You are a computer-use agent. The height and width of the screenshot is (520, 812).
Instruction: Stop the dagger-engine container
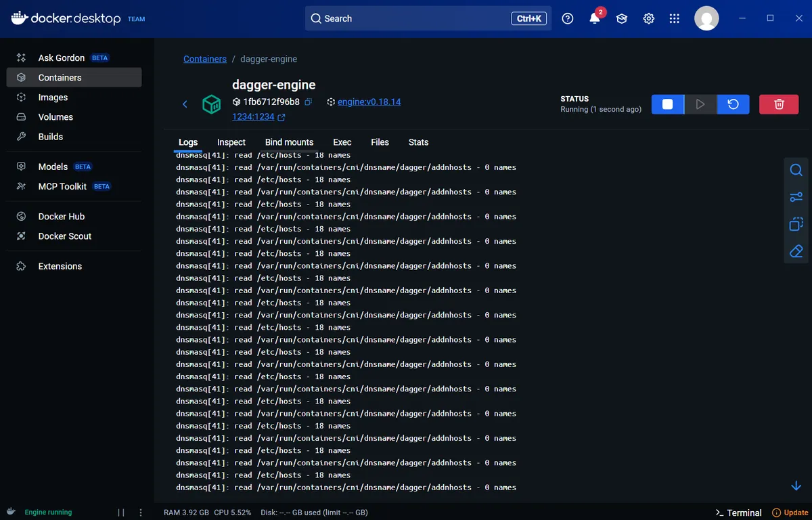[667, 104]
